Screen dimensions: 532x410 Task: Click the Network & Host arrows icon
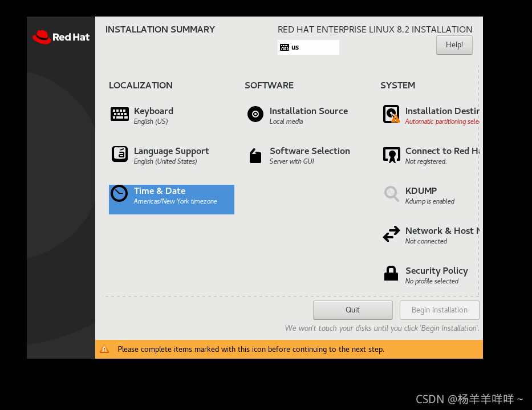(x=391, y=234)
